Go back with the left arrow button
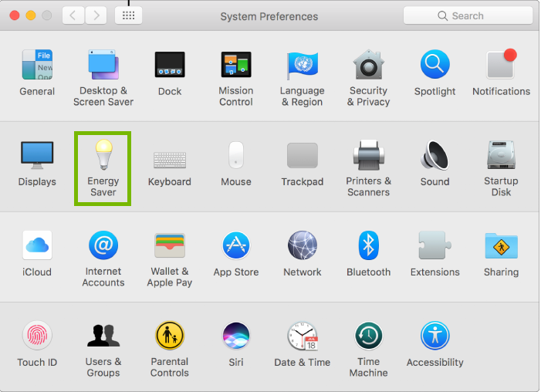 [73, 15]
